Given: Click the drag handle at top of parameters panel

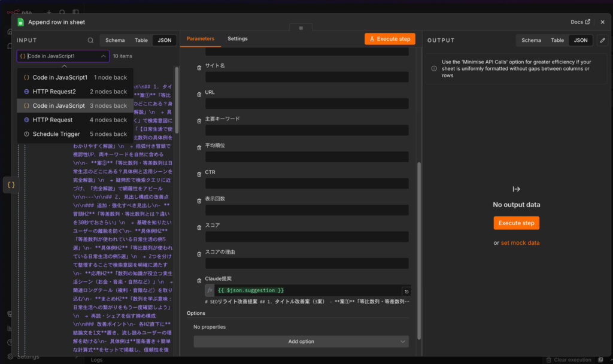Looking at the screenshot, I should coord(301,28).
